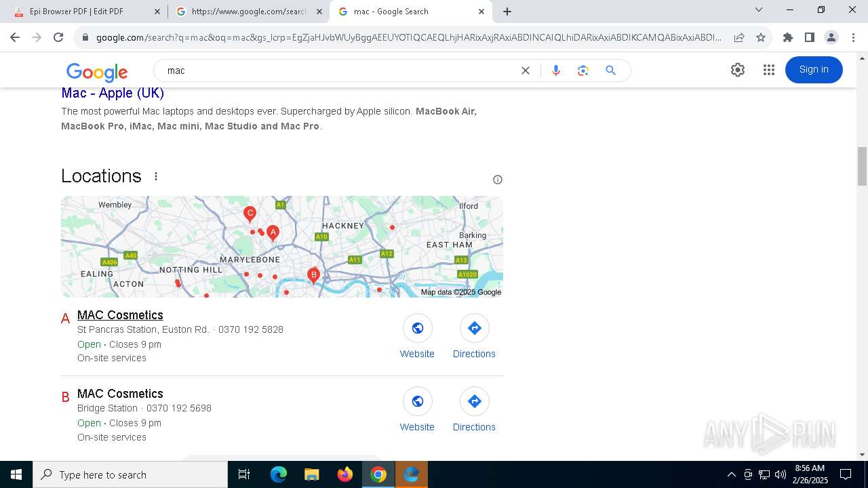Open the volume control in tray

[781, 474]
